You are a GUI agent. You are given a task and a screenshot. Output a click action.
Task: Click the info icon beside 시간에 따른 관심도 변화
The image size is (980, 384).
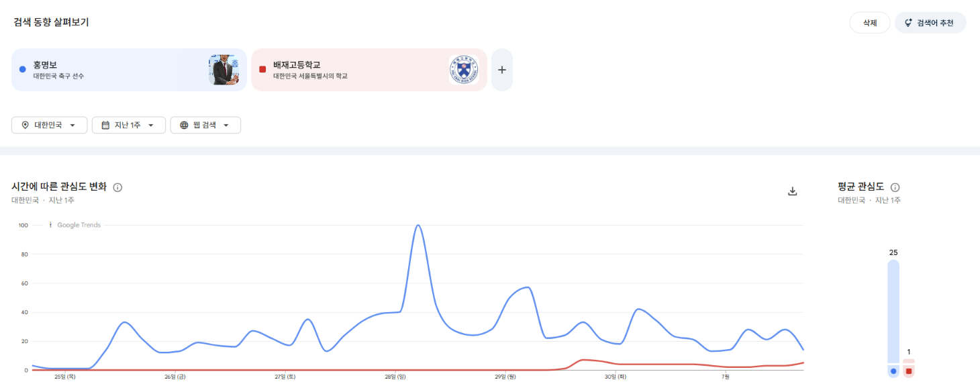117,187
